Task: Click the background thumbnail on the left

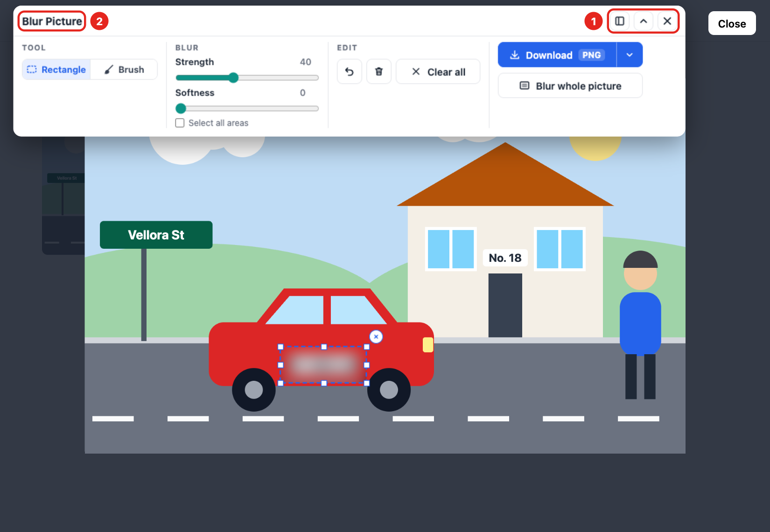Action: point(63,196)
